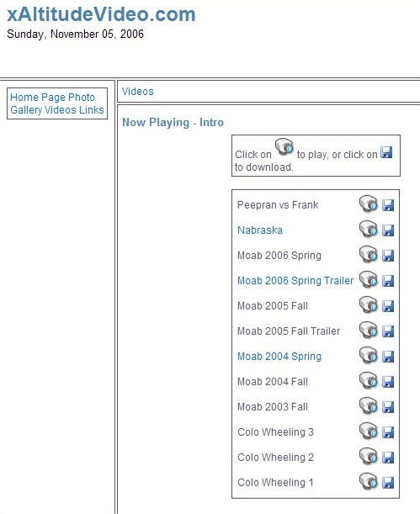This screenshot has height=514, width=420.
Task: Download the Peepran vs Frank video
Action: pyautogui.click(x=388, y=205)
